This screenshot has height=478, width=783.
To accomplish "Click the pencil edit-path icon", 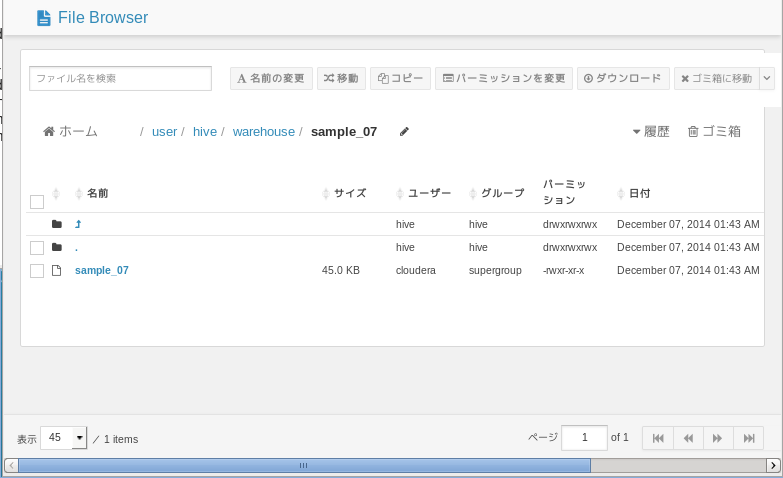I will 404,131.
